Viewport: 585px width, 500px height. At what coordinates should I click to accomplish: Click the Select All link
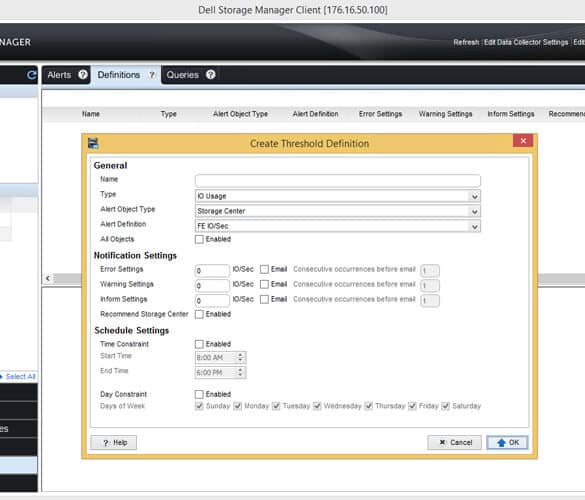[21, 376]
